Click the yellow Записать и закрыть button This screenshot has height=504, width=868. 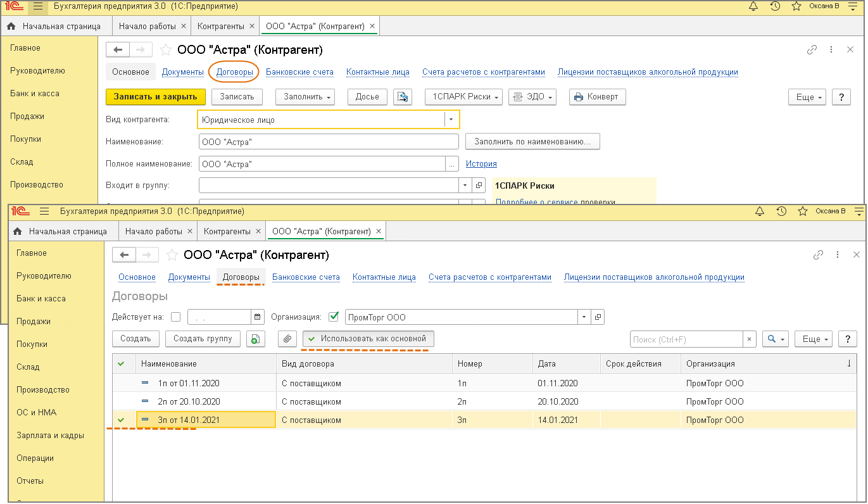[x=156, y=97]
